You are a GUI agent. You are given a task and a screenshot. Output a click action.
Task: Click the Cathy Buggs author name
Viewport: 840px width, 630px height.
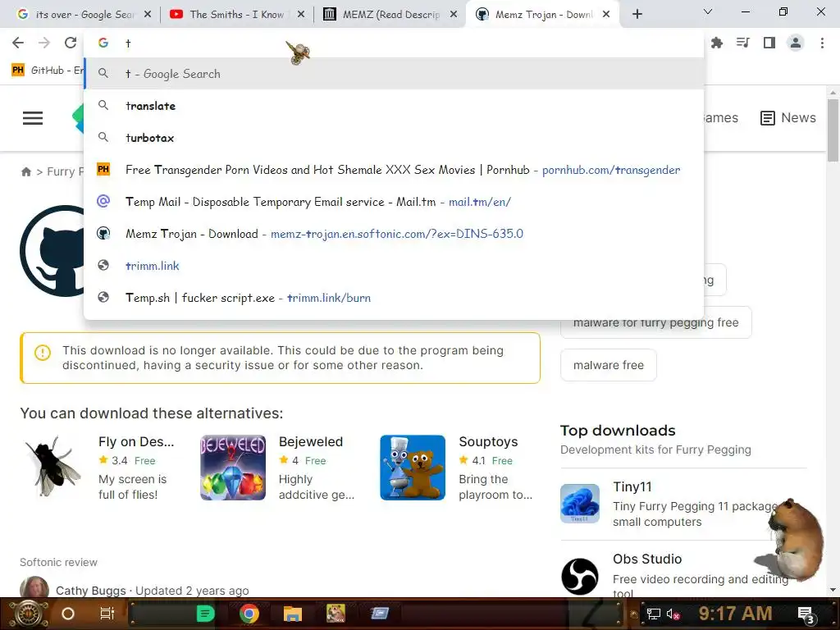point(90,591)
